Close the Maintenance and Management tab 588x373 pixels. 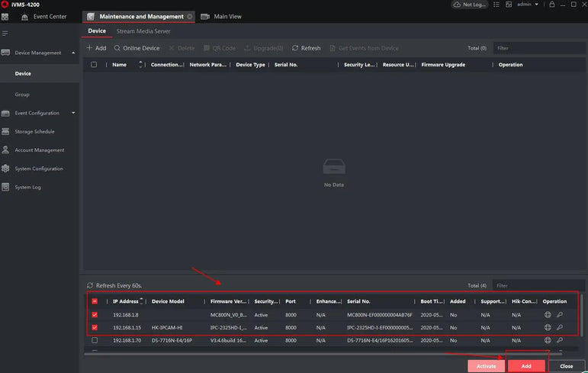click(x=190, y=16)
